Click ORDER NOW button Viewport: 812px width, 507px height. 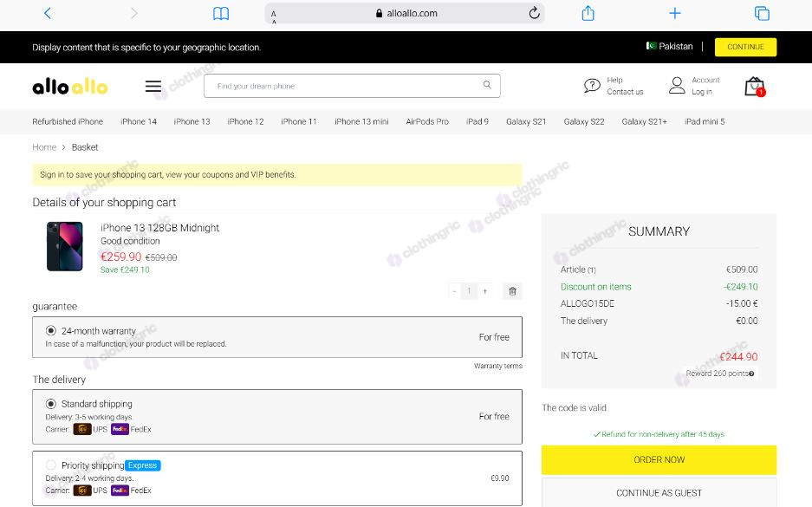click(659, 460)
